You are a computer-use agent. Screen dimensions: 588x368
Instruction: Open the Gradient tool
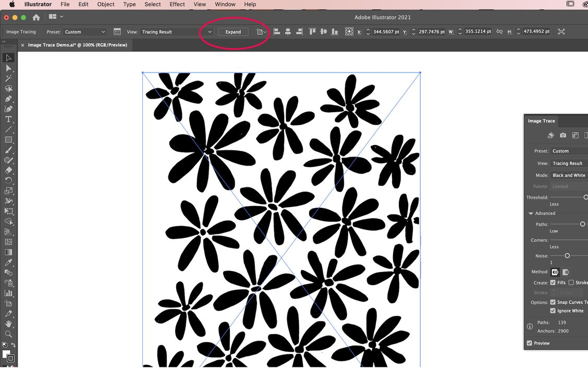coord(8,252)
